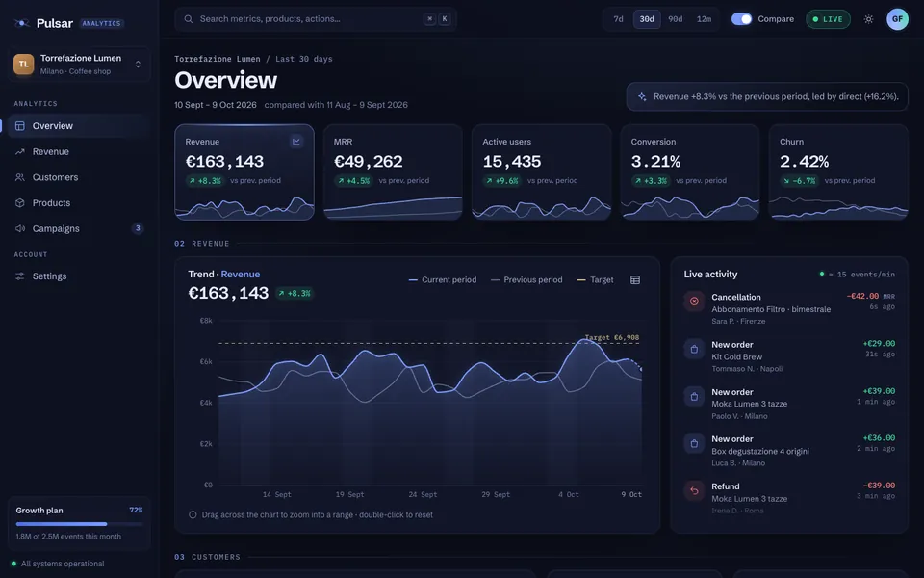The width and height of the screenshot is (924, 578).
Task: Click the Target €6,908 line label
Action: (x=612, y=338)
